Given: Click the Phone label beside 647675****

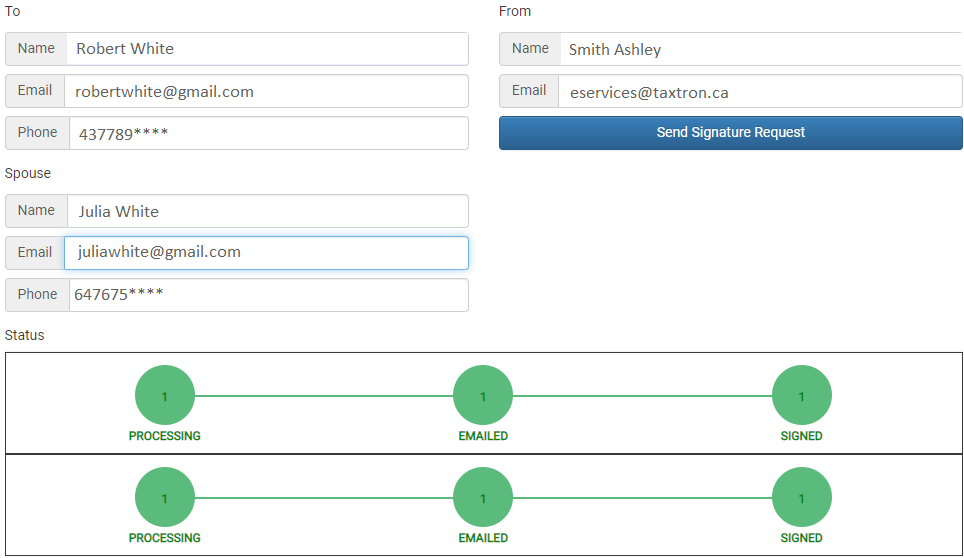Looking at the screenshot, I should pyautogui.click(x=37, y=295).
